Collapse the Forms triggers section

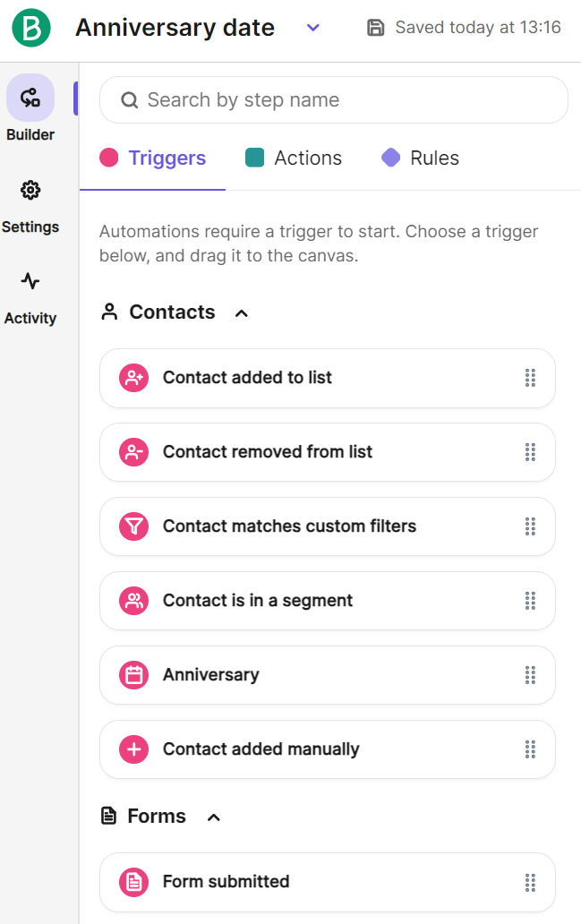[212, 817]
